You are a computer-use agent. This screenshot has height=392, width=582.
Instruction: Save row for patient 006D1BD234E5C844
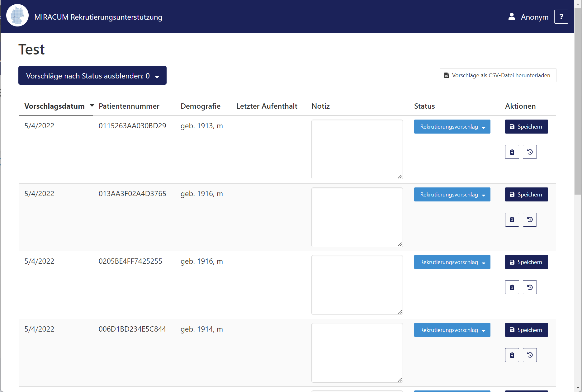click(x=526, y=330)
